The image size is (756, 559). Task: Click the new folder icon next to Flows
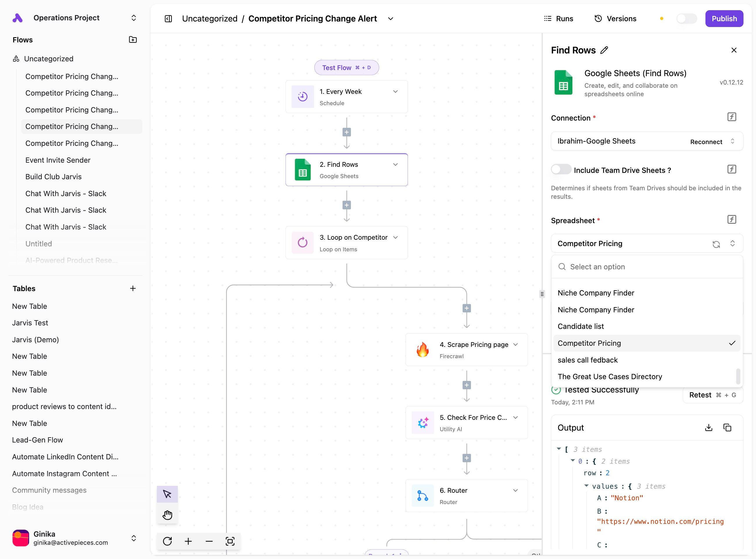(133, 40)
